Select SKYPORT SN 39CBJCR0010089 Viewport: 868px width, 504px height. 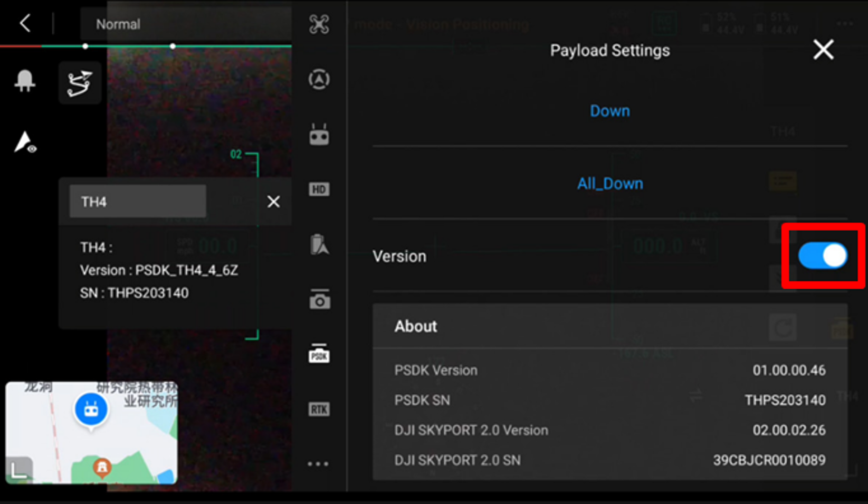tap(769, 460)
